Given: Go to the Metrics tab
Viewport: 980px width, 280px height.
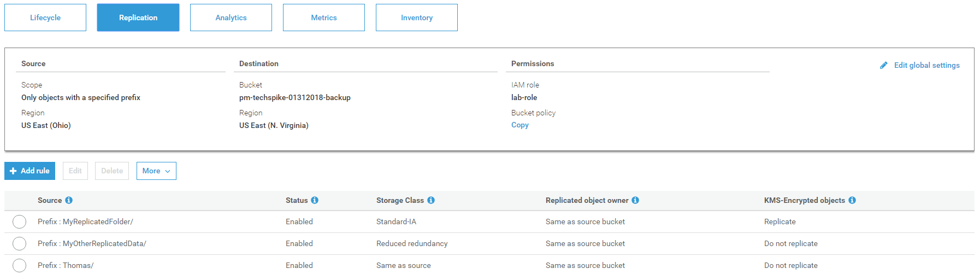Looking at the screenshot, I should [x=324, y=17].
